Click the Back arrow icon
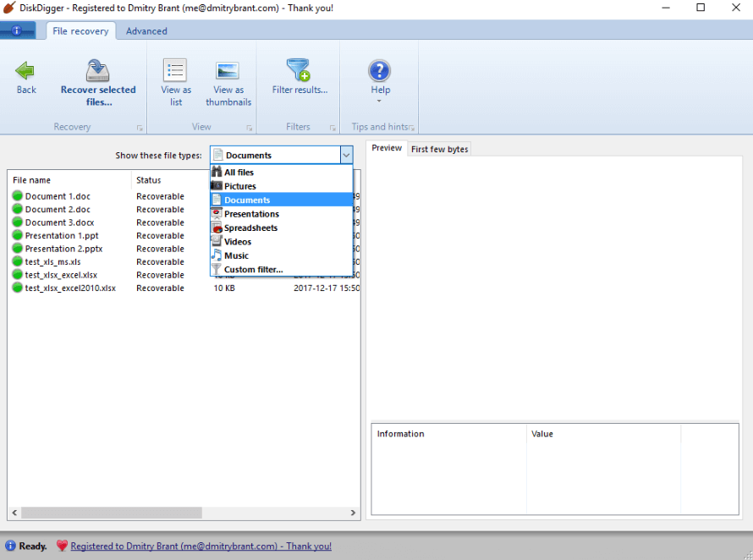 (26, 71)
